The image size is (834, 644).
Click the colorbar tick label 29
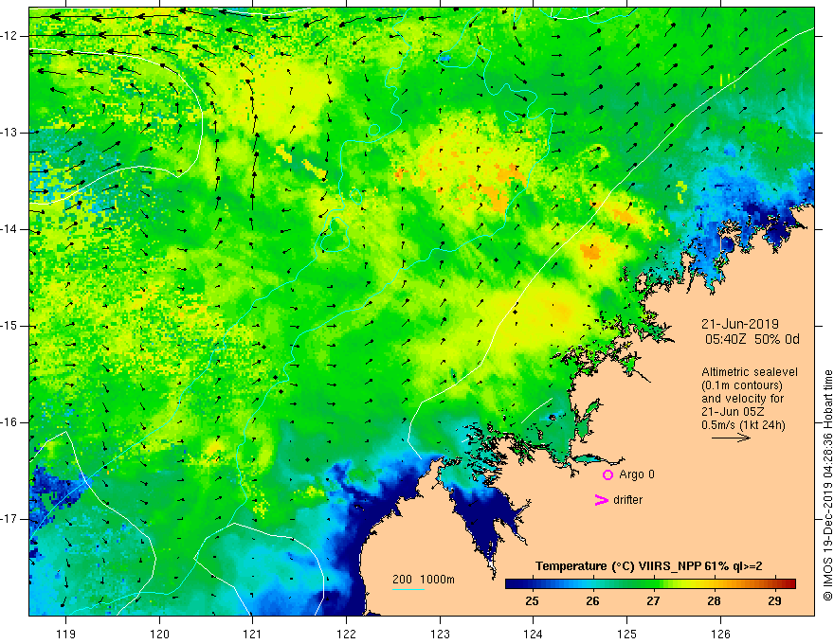pyautogui.click(x=774, y=601)
